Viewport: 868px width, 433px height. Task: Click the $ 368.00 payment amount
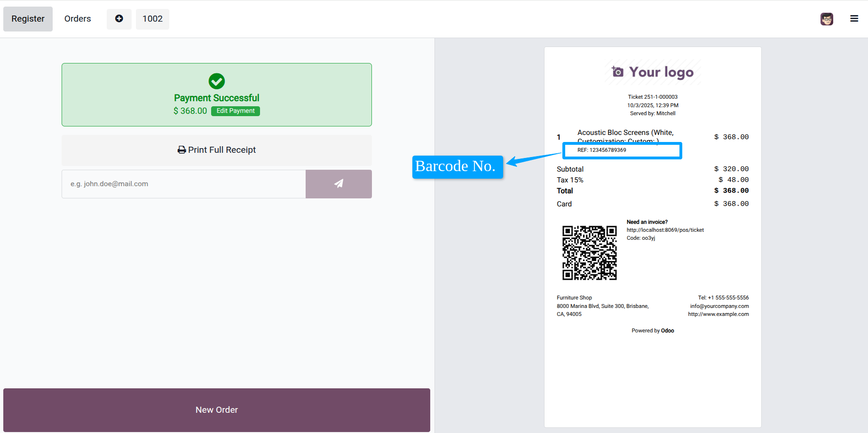coord(190,111)
